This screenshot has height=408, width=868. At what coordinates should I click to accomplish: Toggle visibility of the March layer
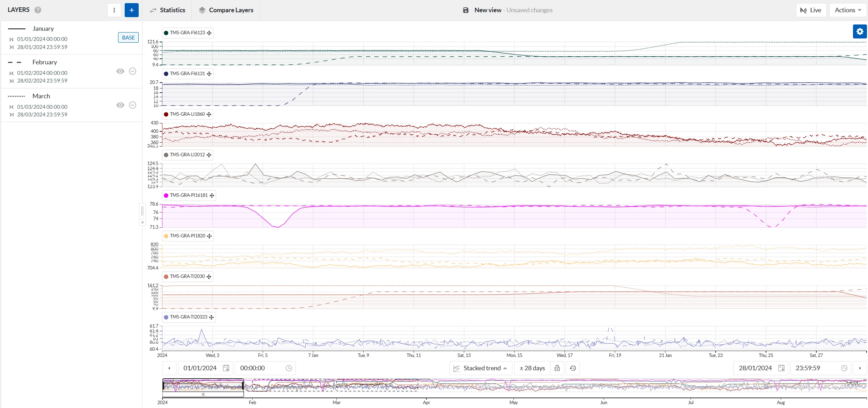tap(120, 105)
